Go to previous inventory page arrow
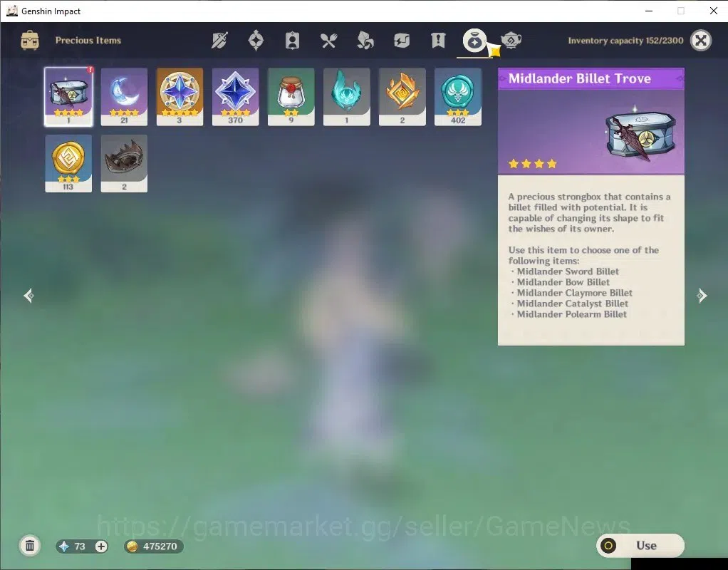 tap(28, 296)
